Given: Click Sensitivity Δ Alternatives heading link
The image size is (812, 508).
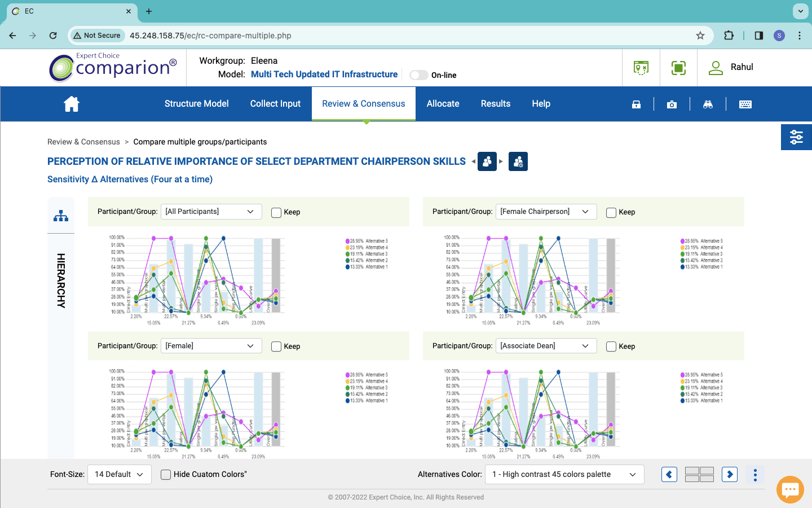Looking at the screenshot, I should tap(130, 179).
